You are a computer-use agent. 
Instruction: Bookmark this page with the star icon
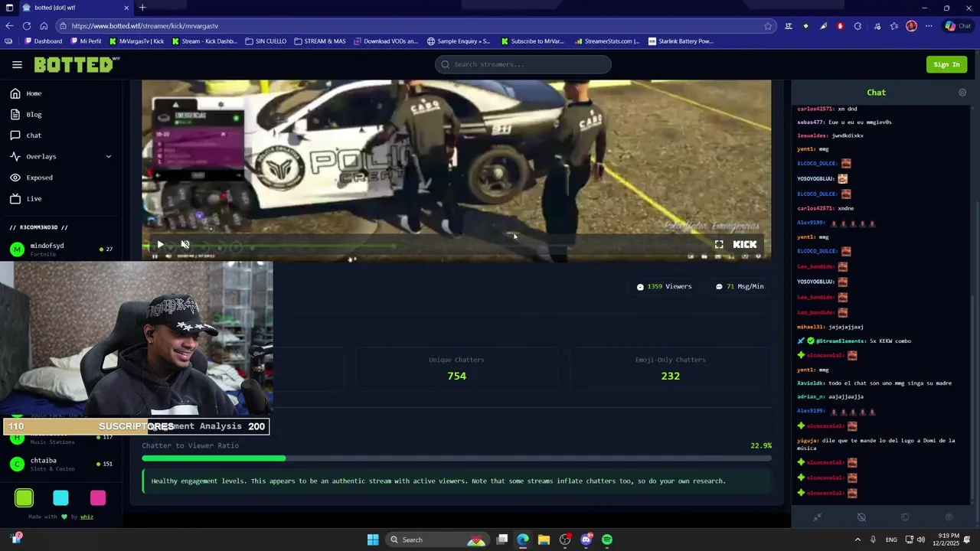click(768, 26)
